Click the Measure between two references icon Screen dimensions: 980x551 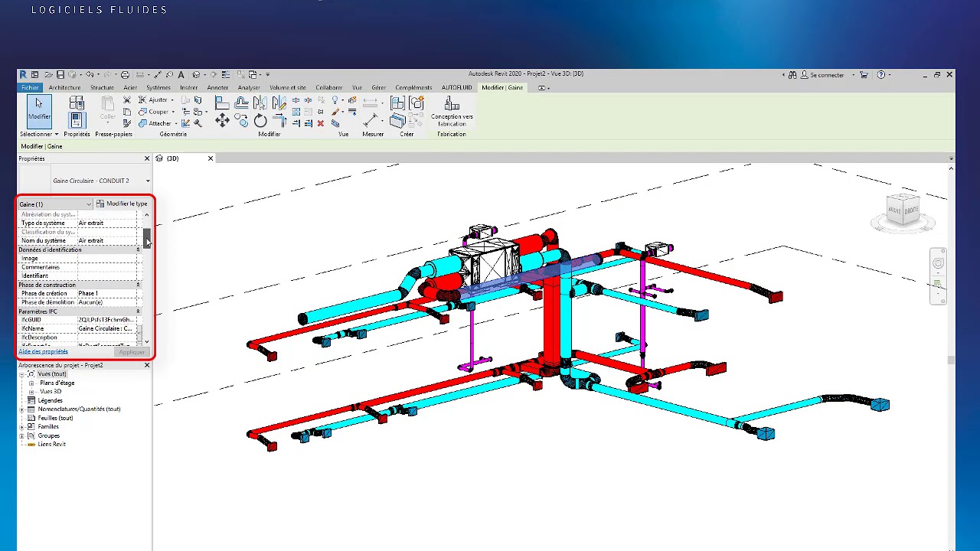pos(371,120)
